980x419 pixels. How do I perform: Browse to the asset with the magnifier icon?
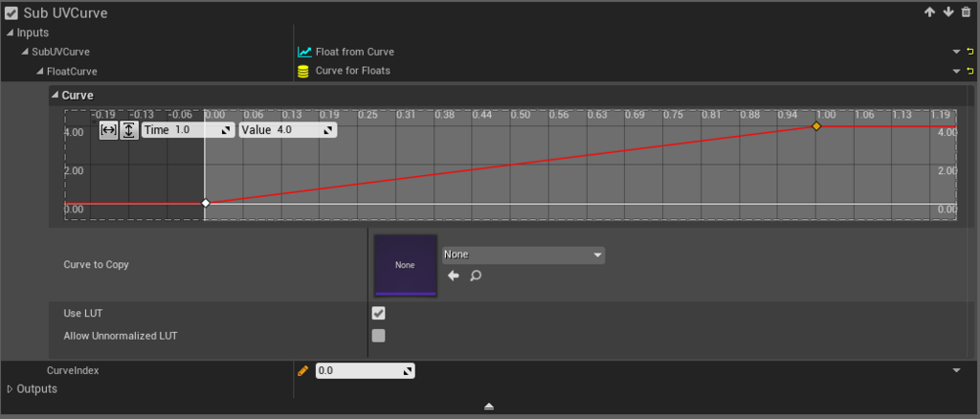click(x=476, y=276)
